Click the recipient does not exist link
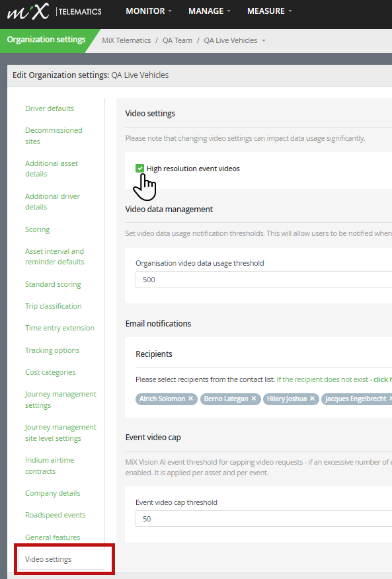Screen dimensions: 392x579 (334, 379)
